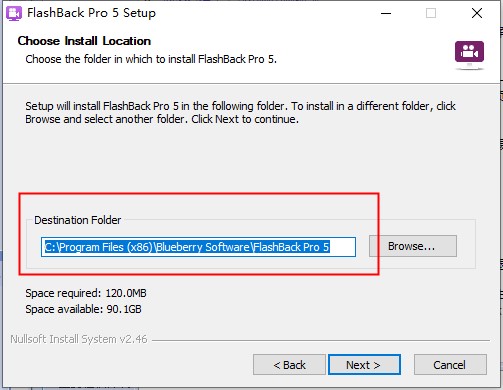The height and width of the screenshot is (390, 503).
Task: Click the greyed-out maximize button
Action: pyautogui.click(x=431, y=13)
